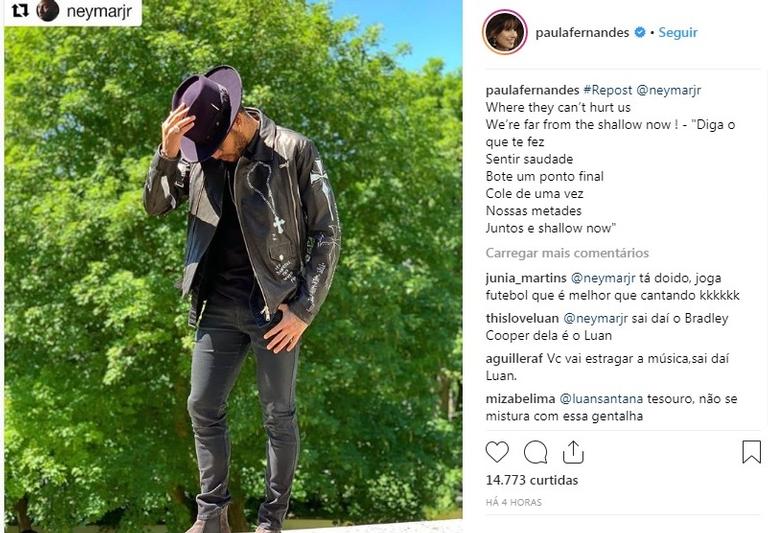Open comment field via speech bubble icon
The height and width of the screenshot is (533, 768).
[x=535, y=452]
